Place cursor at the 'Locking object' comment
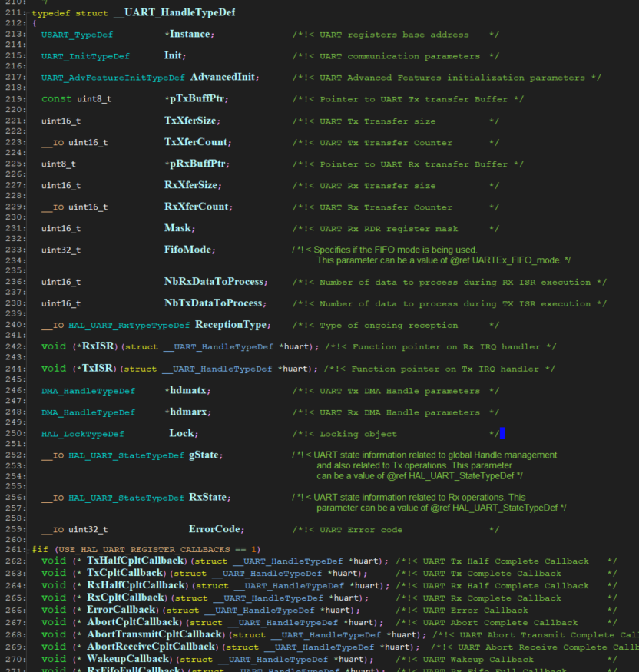 [x=359, y=434]
